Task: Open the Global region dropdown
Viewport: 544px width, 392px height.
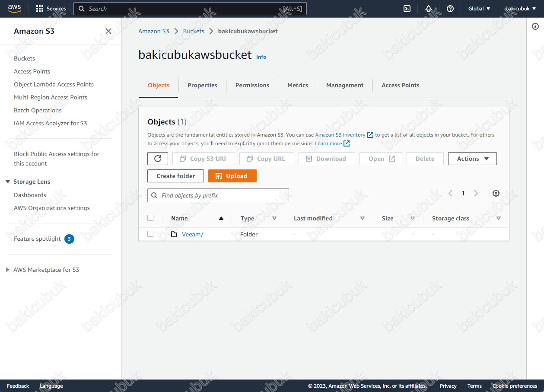Action: [x=479, y=9]
